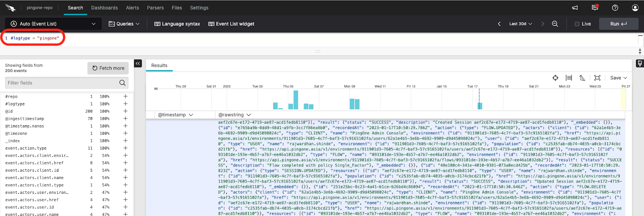Add event.action.type field using plus
The height and width of the screenshot is (216, 644).
coord(126,148)
